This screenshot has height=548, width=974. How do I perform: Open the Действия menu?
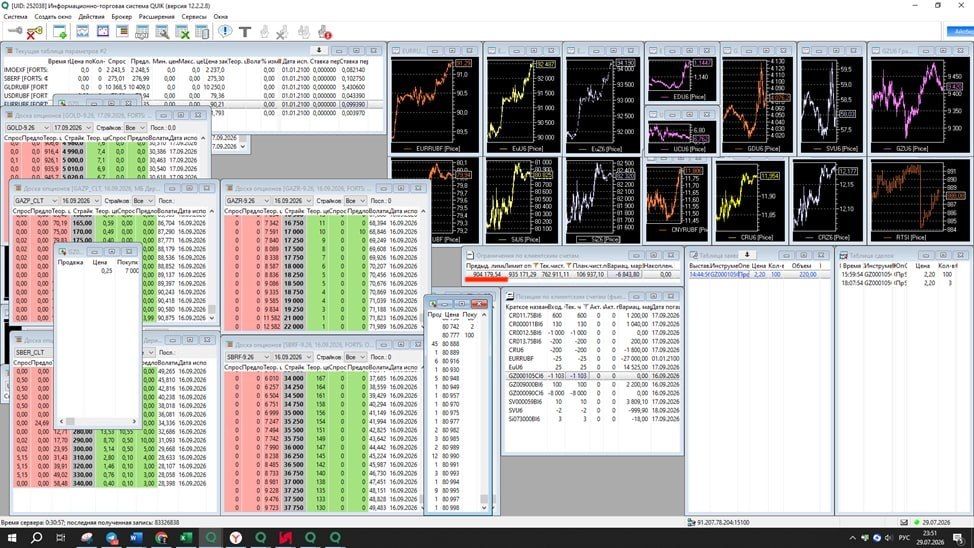click(x=91, y=17)
